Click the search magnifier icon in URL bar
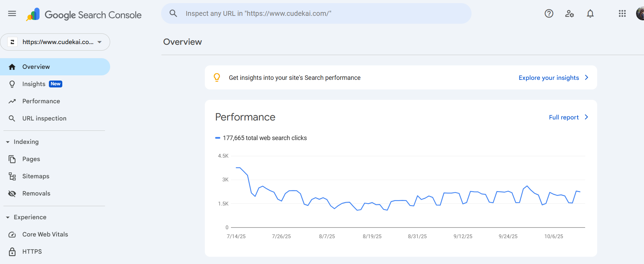Screen dimensions: 644x264 coord(173,13)
